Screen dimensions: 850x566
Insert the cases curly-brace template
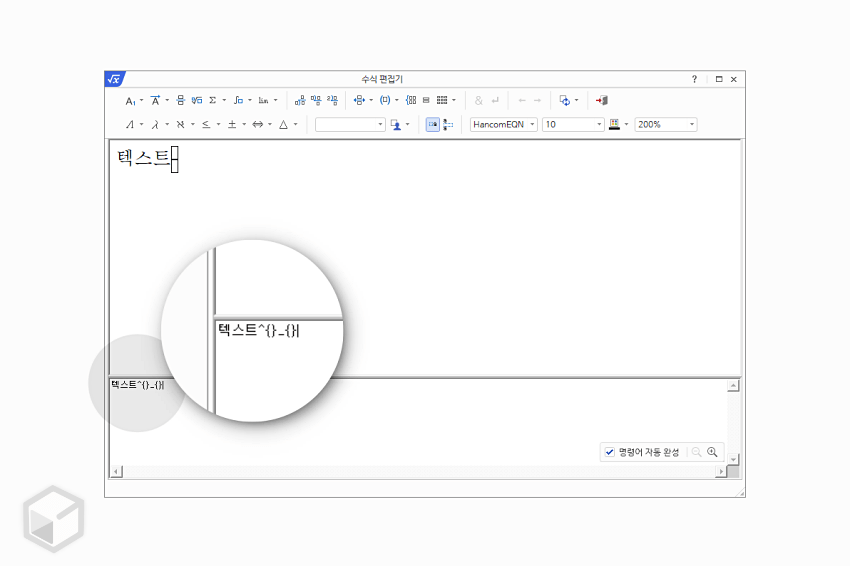[411, 100]
